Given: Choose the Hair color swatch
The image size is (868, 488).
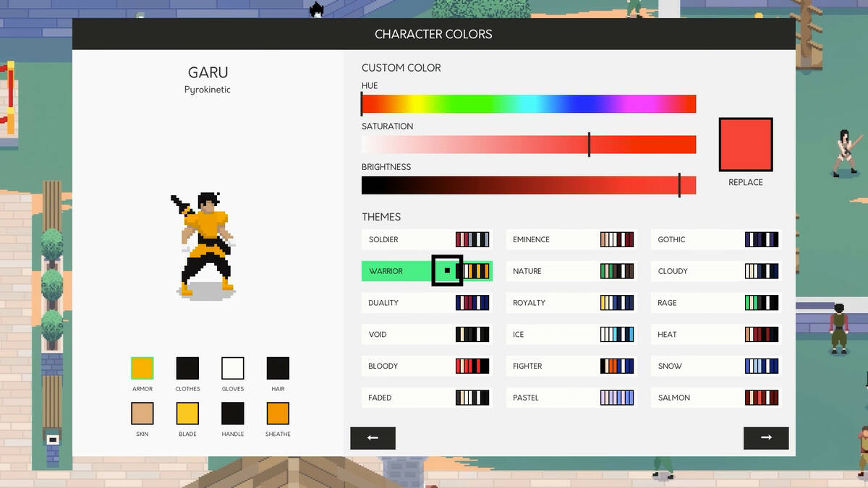Looking at the screenshot, I should [278, 368].
